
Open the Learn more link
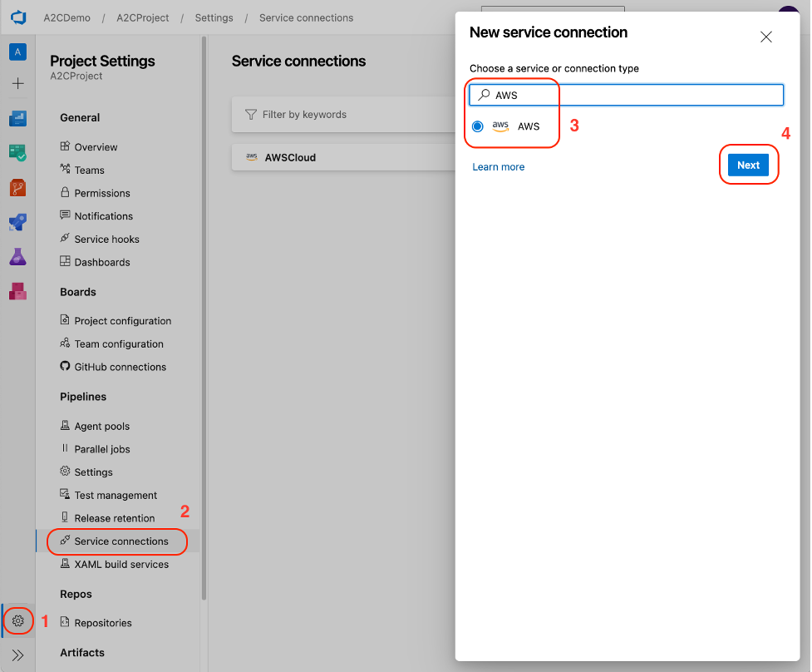click(498, 166)
